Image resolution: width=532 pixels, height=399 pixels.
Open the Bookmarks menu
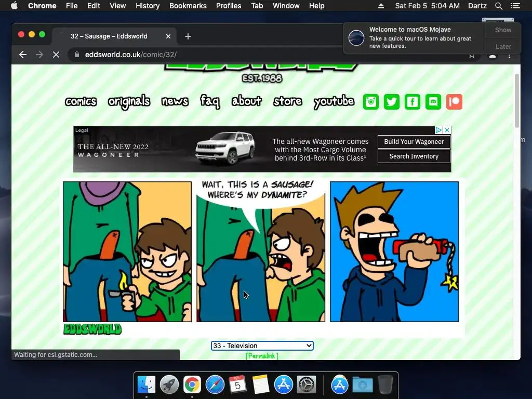(x=188, y=6)
